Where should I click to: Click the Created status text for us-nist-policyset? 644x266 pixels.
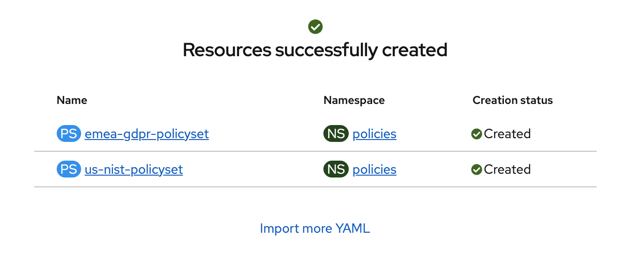pyautogui.click(x=507, y=169)
